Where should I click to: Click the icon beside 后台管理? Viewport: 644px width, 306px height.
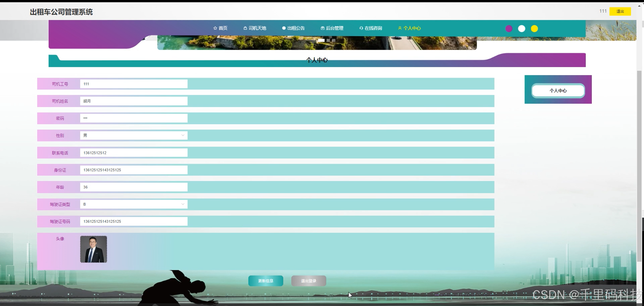click(x=322, y=28)
